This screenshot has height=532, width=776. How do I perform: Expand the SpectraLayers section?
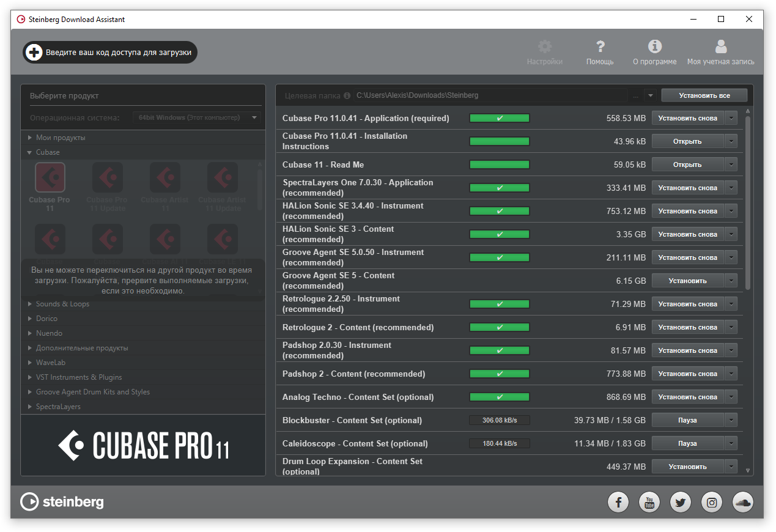tap(30, 407)
